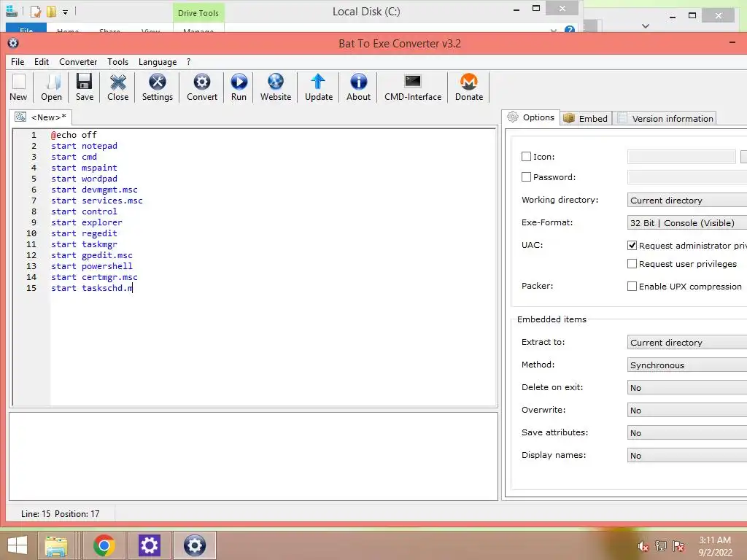Image resolution: width=747 pixels, height=560 pixels.
Task: Run the script with Run icon
Action: point(239,87)
